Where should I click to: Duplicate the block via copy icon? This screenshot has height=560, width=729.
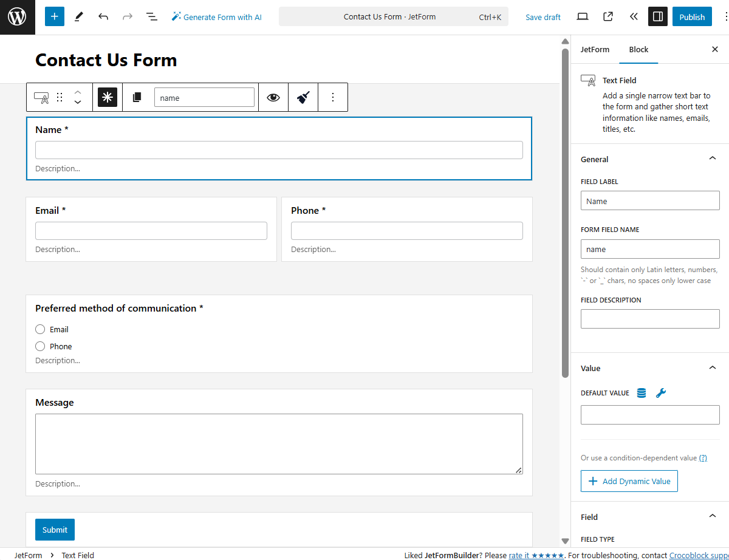point(137,97)
